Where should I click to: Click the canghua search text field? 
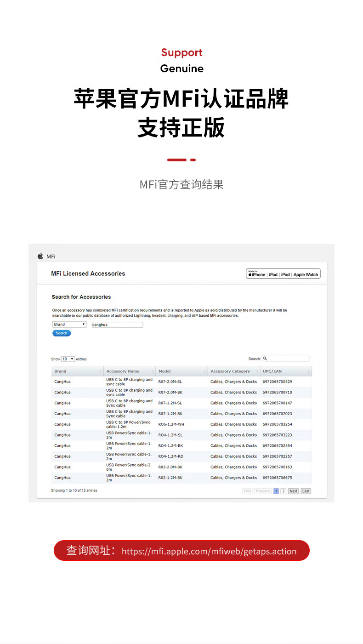click(117, 325)
